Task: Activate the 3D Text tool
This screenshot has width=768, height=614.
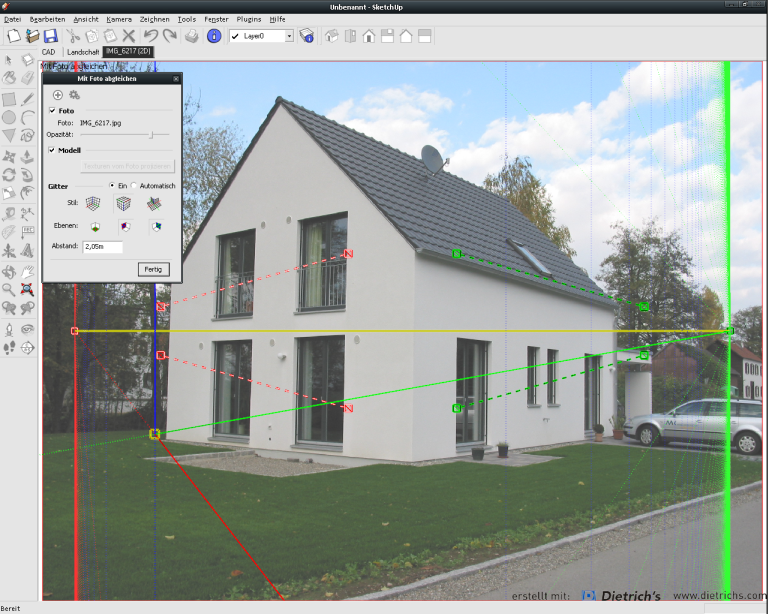Action: tap(27, 251)
